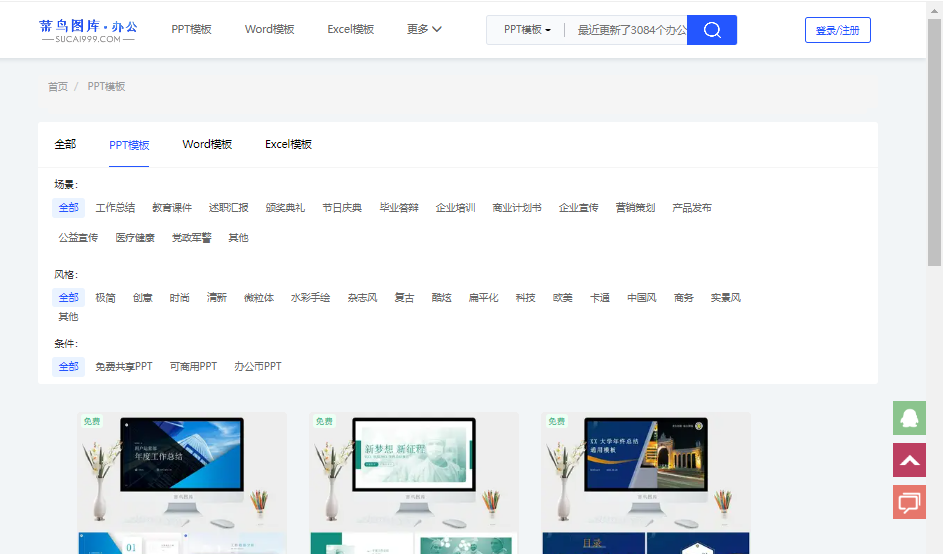Filter condition by 免费共享PPT

(x=124, y=366)
